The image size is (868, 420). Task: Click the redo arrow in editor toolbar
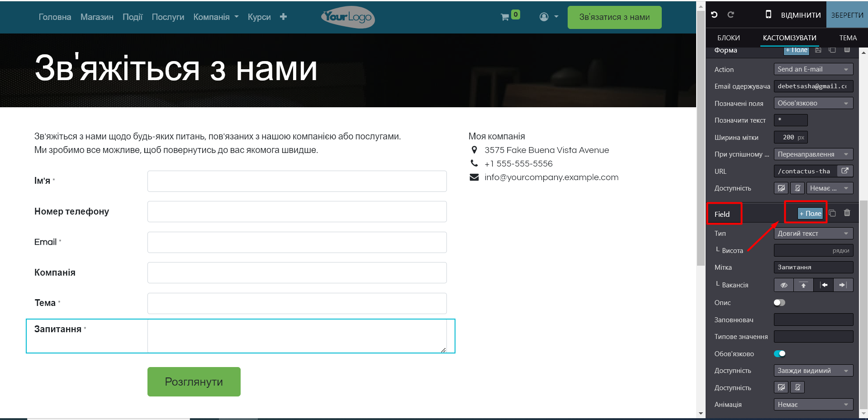click(x=730, y=14)
